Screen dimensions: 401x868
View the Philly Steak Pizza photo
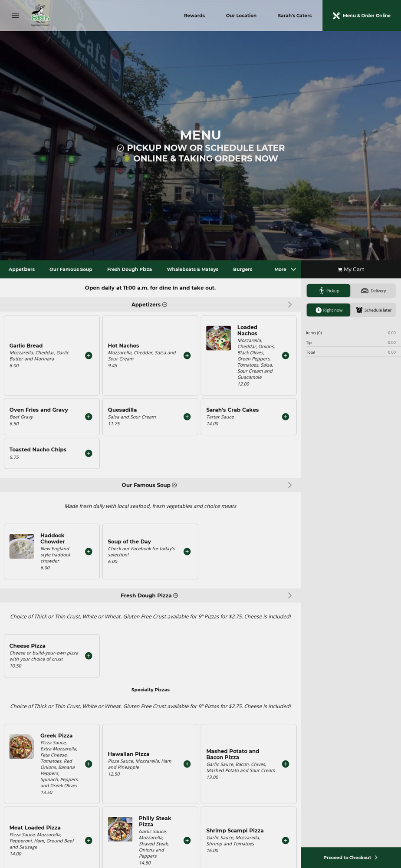pyautogui.click(x=120, y=829)
